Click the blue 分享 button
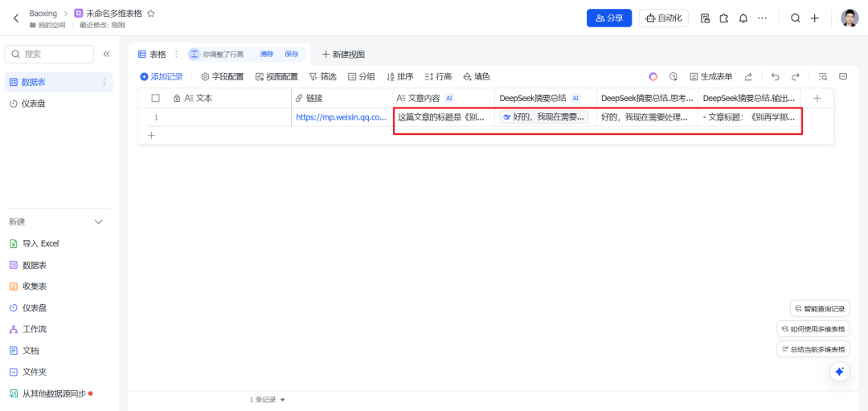The height and width of the screenshot is (411, 868). 609,18
